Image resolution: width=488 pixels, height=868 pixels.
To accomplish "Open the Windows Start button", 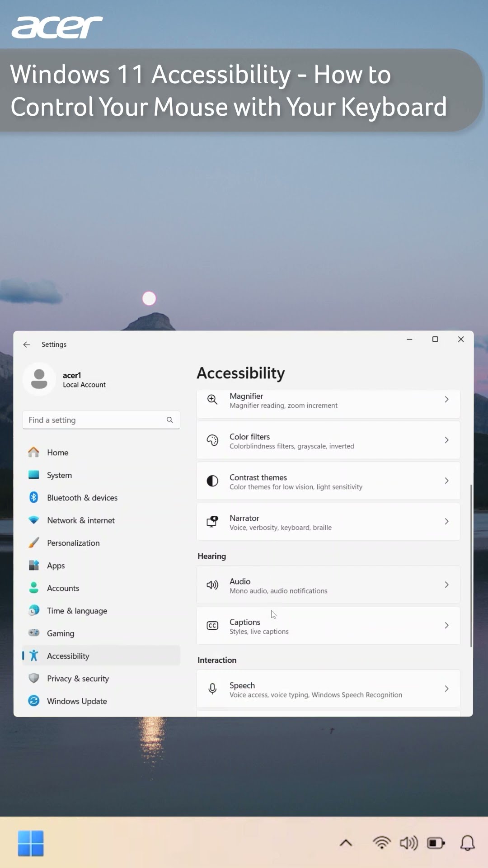I will 31,843.
